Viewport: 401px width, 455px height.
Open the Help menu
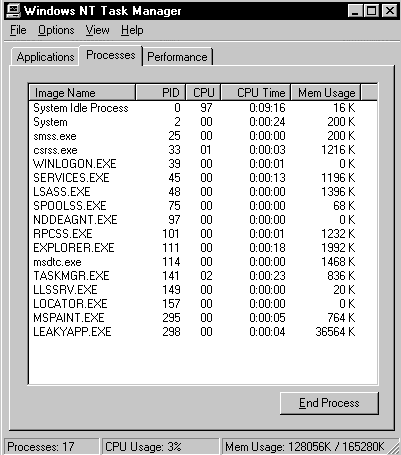click(x=132, y=30)
